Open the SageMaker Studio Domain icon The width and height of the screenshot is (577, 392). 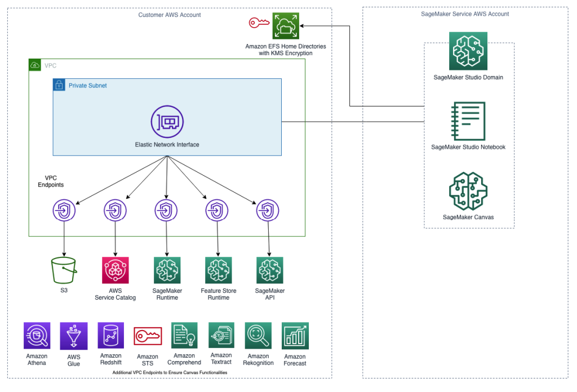[468, 51]
